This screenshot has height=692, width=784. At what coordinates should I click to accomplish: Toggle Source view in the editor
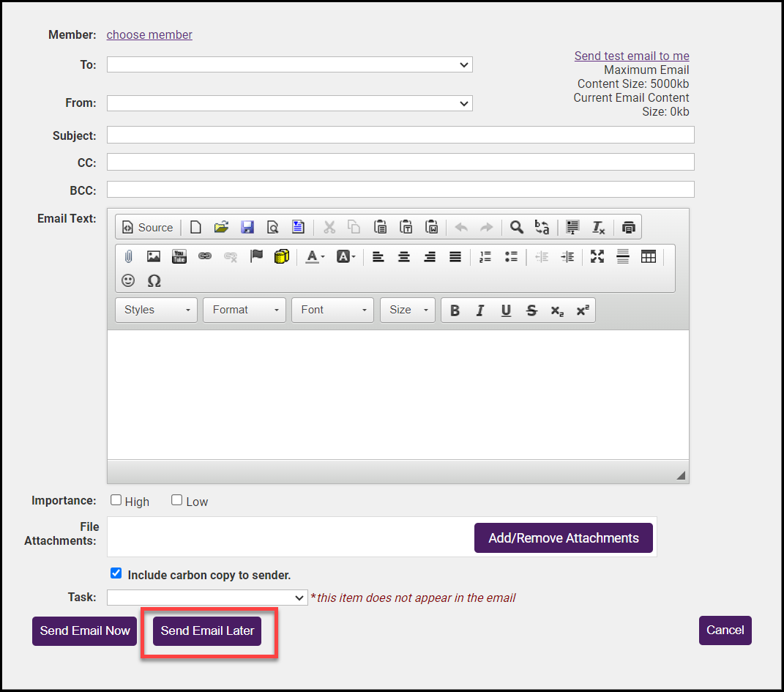point(148,227)
